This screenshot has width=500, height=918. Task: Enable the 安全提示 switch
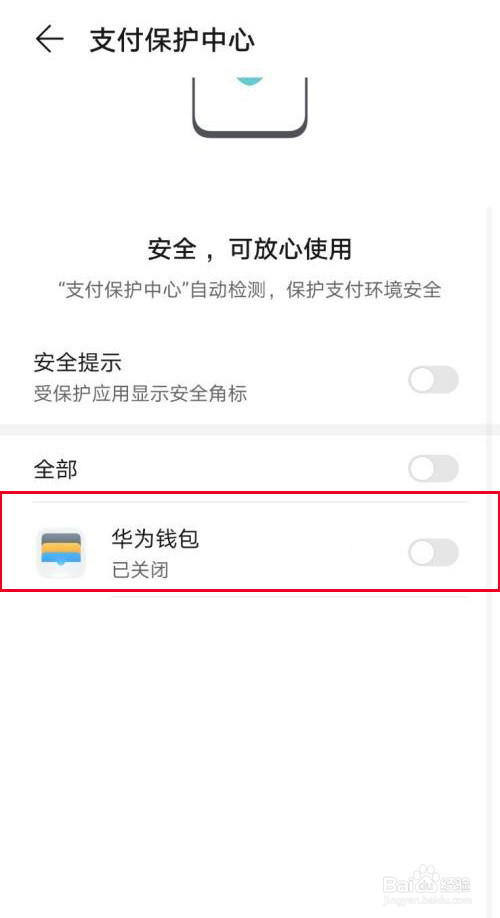(x=433, y=380)
